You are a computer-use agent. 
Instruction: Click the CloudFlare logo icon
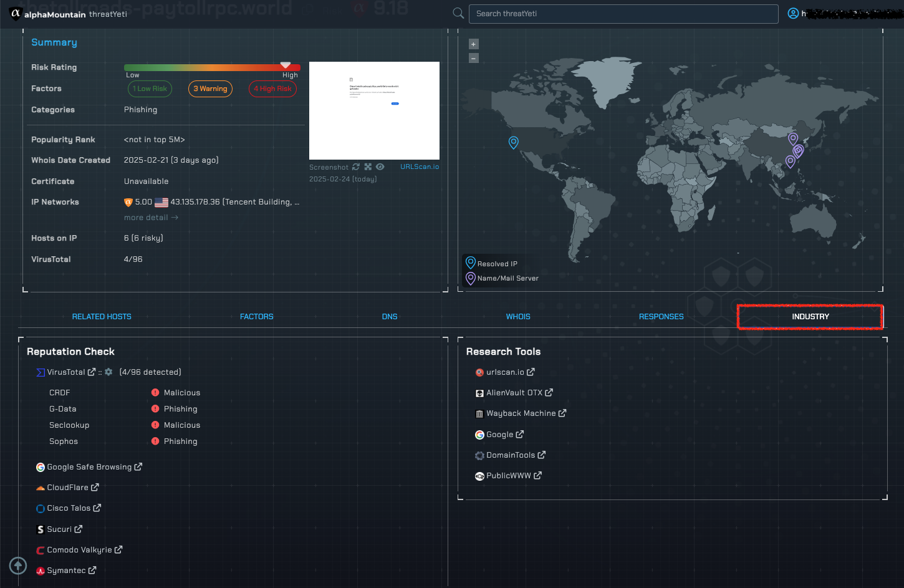click(x=41, y=488)
